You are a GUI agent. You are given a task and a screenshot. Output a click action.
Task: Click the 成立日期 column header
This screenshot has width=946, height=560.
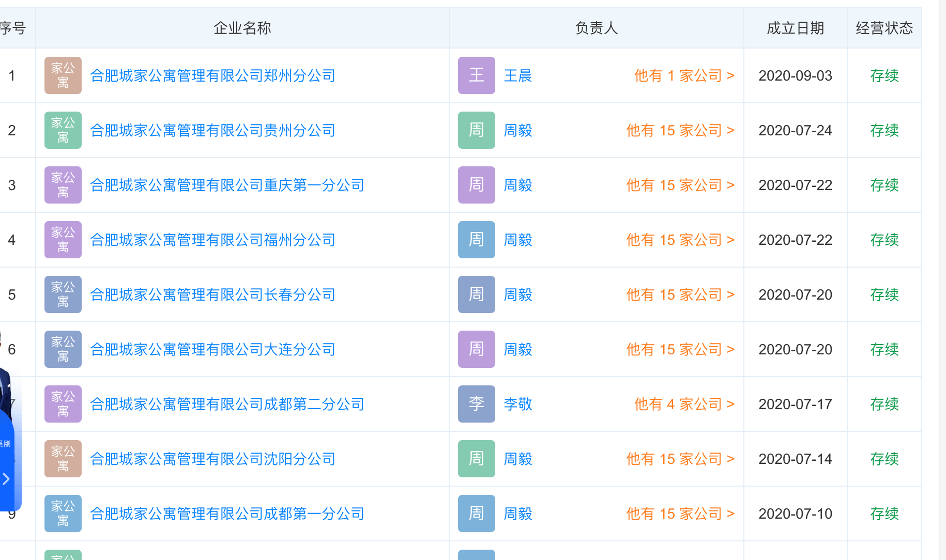coord(796,28)
